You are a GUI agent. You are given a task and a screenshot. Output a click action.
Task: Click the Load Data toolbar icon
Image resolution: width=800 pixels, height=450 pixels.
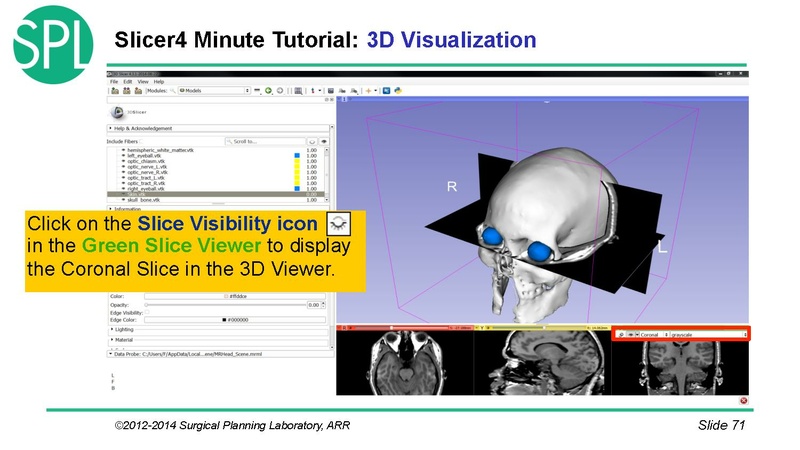click(115, 91)
